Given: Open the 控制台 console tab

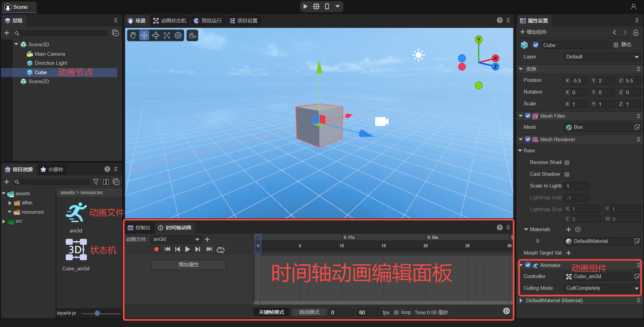Looking at the screenshot, I should pyautogui.click(x=140, y=228).
